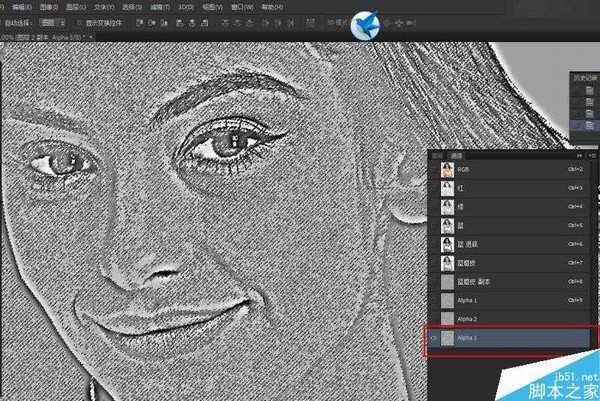Viewport: 600px width, 401px height.
Task: Open the channels panel flyout menu
Action: point(591,156)
